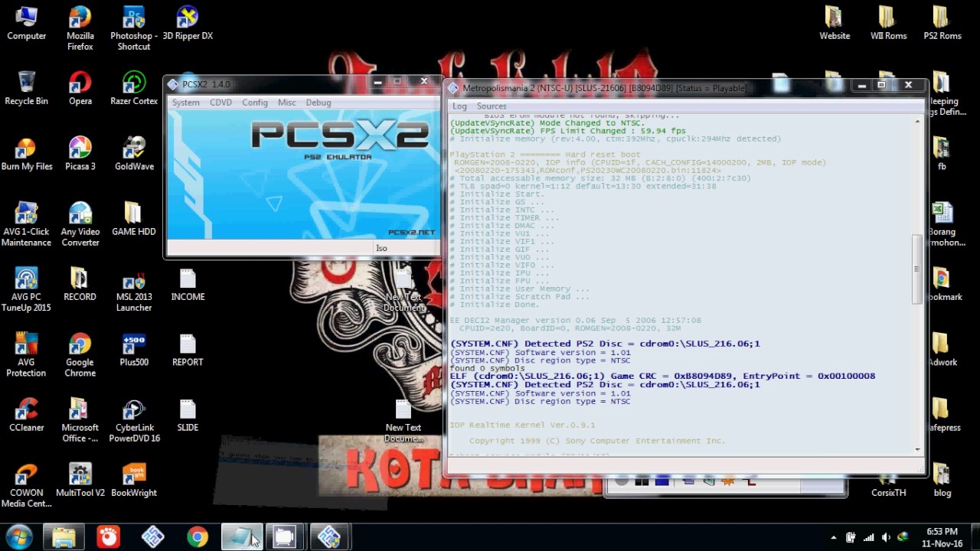Select the Adwork folder icon
Image resolution: width=980 pixels, height=551 pixels.
(942, 350)
